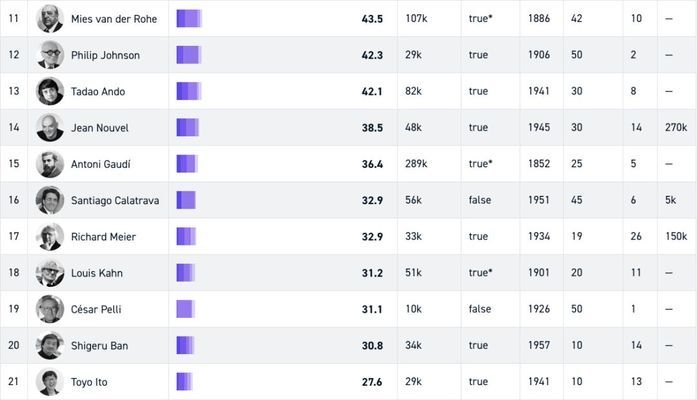Click Richard Meier's avatar photo
697x400 pixels.
click(50, 236)
